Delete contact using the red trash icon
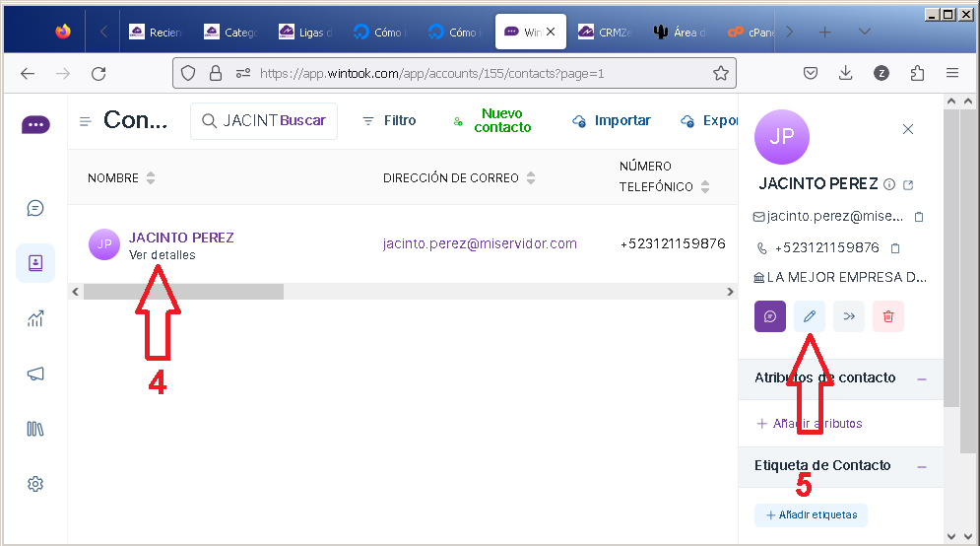This screenshot has height=546, width=980. tap(888, 316)
